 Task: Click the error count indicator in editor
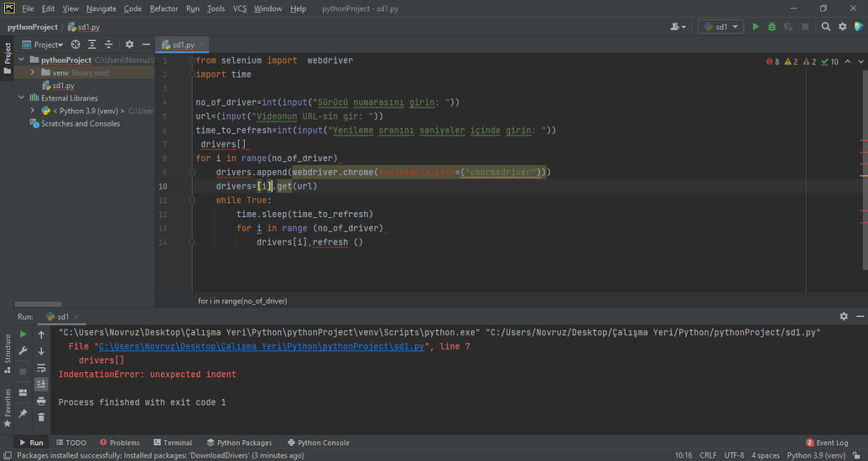click(772, 62)
